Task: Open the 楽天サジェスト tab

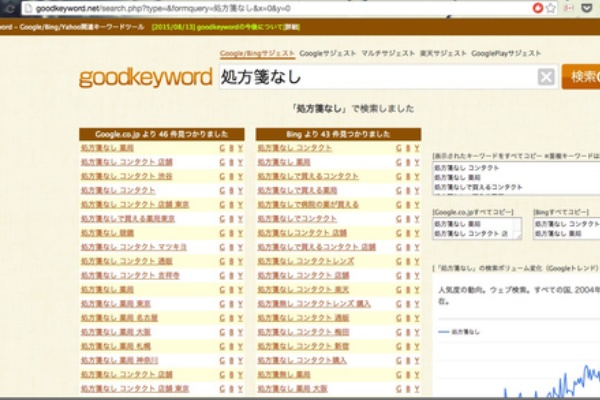Action: [443, 54]
